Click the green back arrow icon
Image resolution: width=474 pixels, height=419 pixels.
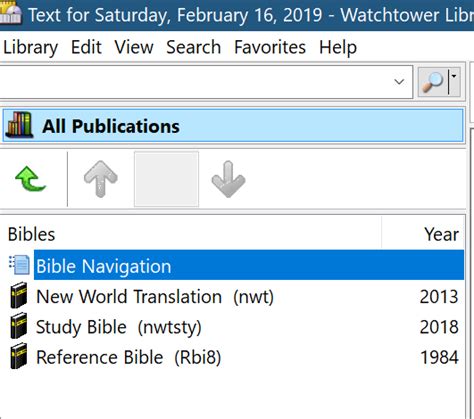click(31, 179)
